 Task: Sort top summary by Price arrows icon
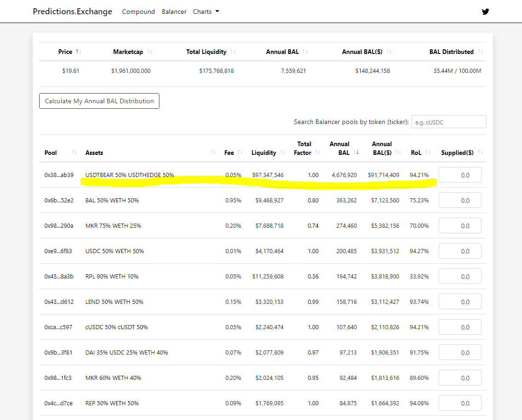pyautogui.click(x=79, y=52)
